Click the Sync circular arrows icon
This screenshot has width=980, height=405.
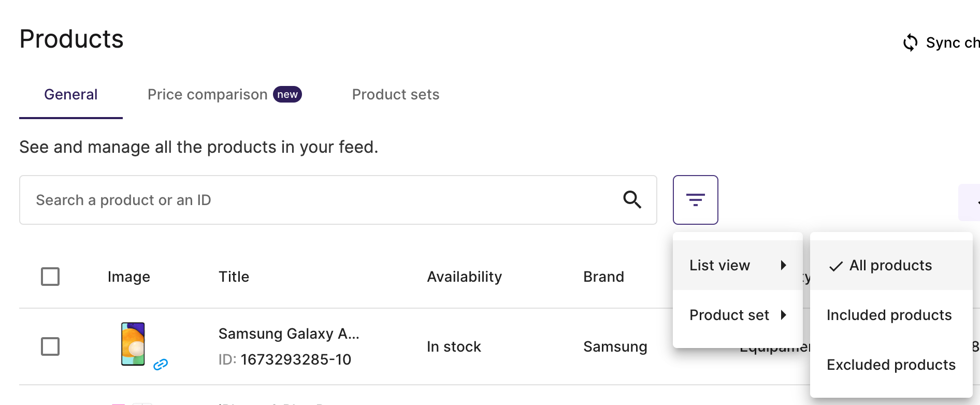(910, 42)
